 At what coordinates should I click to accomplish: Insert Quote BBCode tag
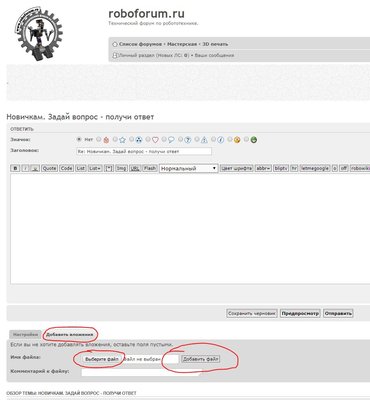[x=49, y=168]
